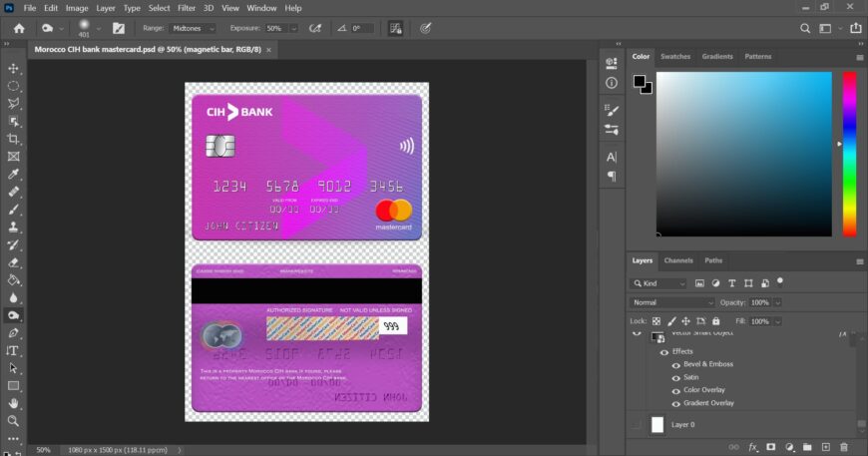
Task: Select the Pen tool
Action: (x=13, y=333)
